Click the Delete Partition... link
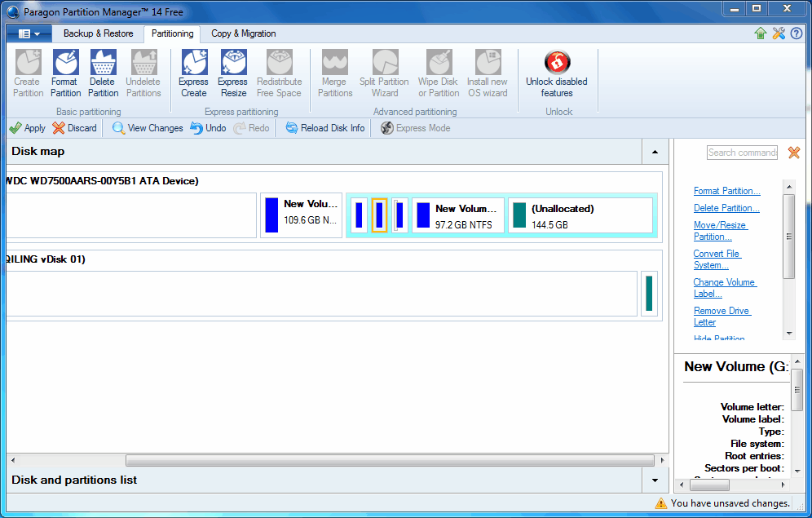 point(726,208)
